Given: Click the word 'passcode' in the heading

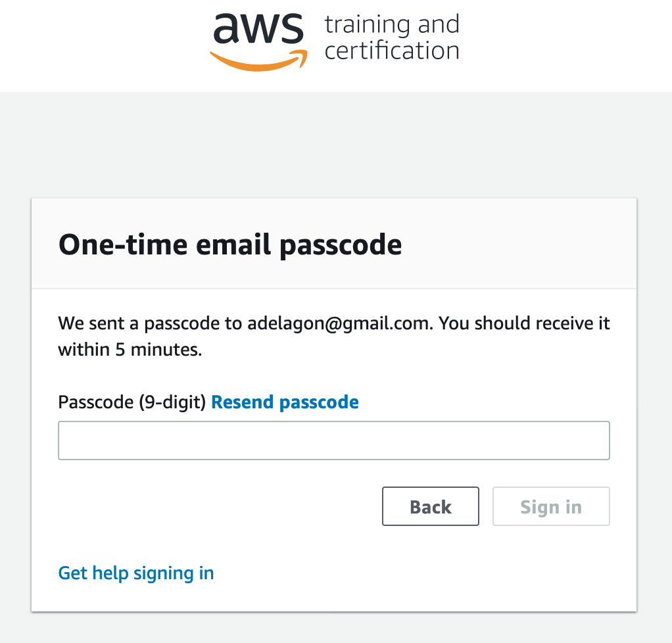Looking at the screenshot, I should [341, 247].
